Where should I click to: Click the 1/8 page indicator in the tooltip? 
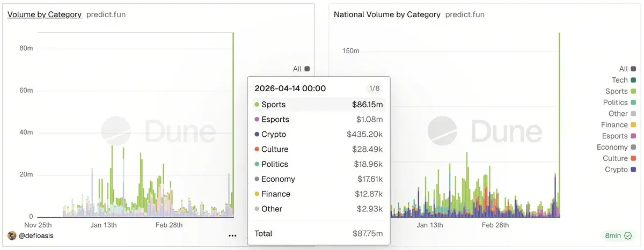pyautogui.click(x=375, y=89)
